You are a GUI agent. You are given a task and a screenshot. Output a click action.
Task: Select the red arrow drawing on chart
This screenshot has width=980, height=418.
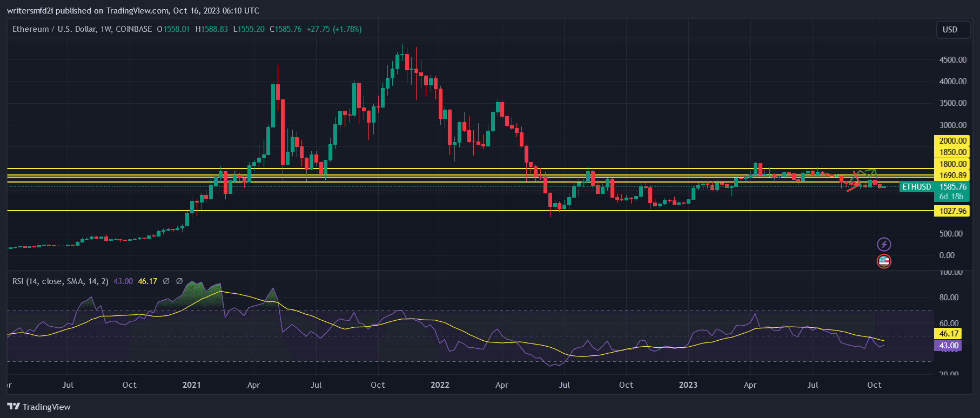(854, 183)
